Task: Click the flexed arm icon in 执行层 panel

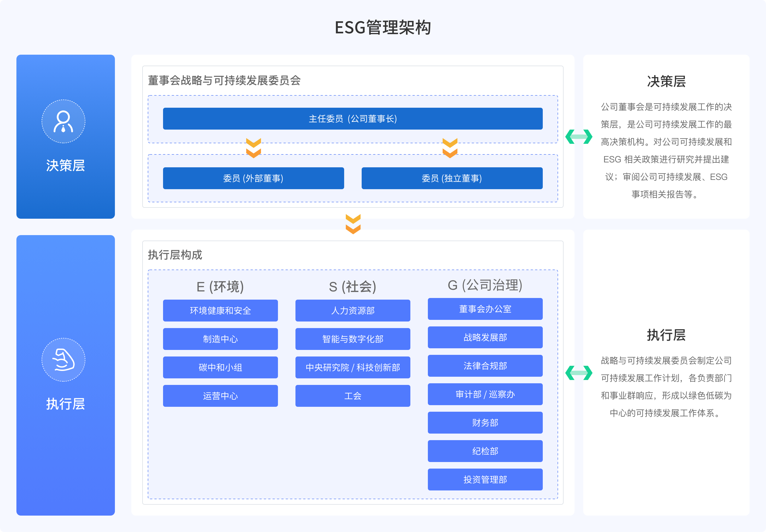Action: click(63, 360)
